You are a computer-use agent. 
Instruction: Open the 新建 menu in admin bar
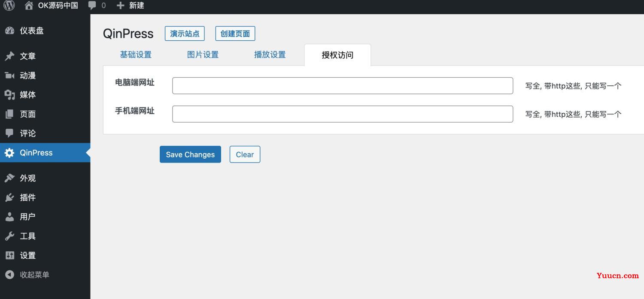click(x=137, y=6)
